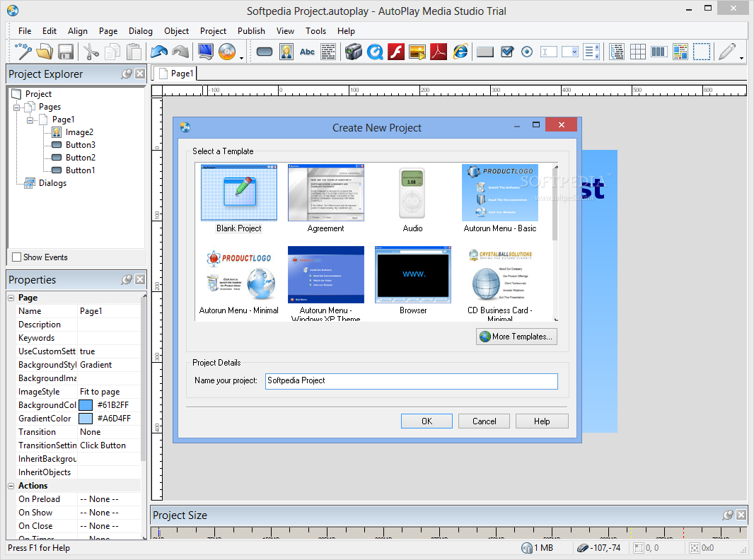Screen dimensions: 754x560
Task: Open the File menu
Action: coord(25,31)
